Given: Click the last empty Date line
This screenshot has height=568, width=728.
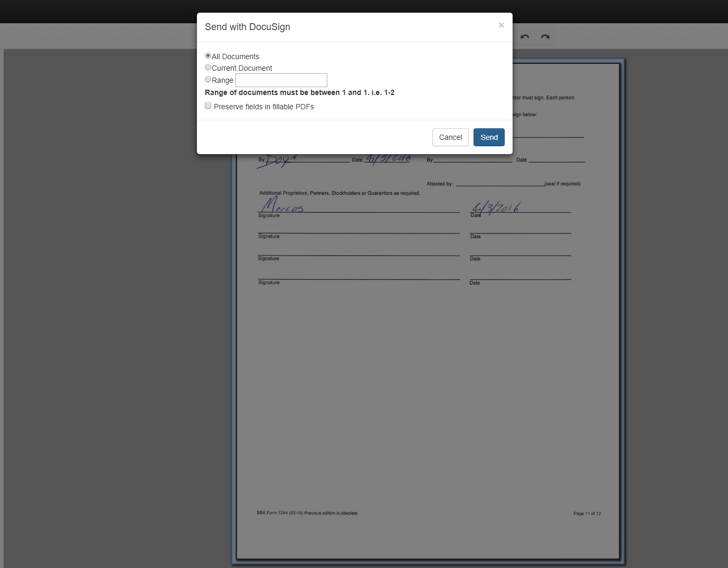Looking at the screenshot, I should pos(521,279).
